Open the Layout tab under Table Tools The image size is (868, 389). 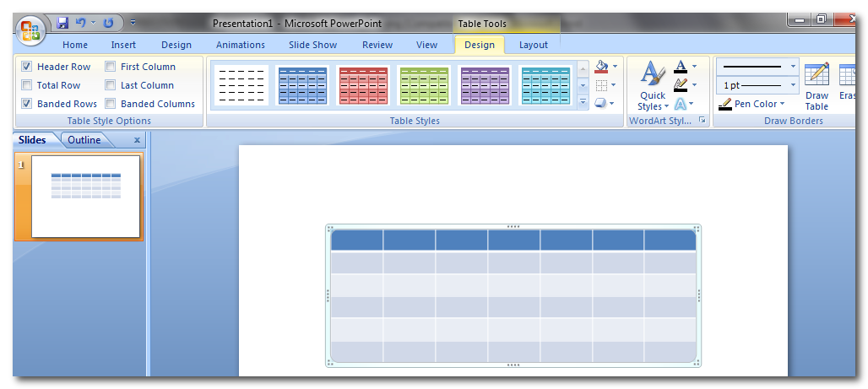533,45
